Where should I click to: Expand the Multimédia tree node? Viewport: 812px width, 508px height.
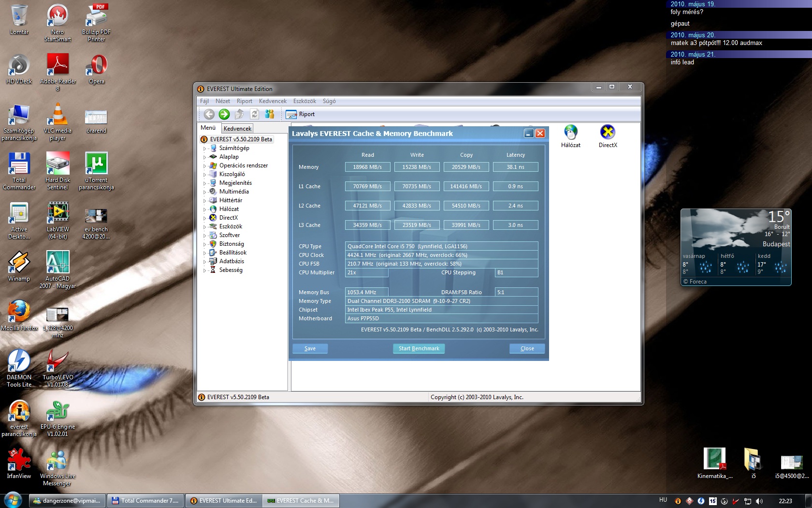point(204,192)
